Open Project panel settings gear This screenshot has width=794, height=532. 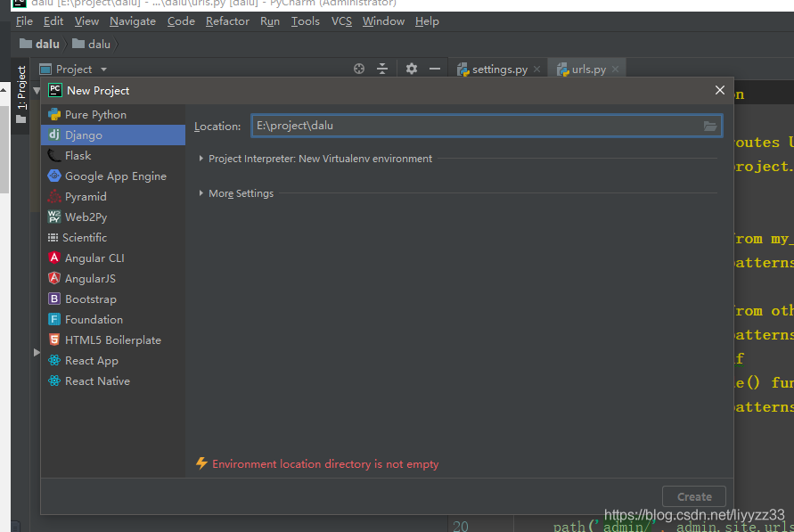pyautogui.click(x=412, y=69)
